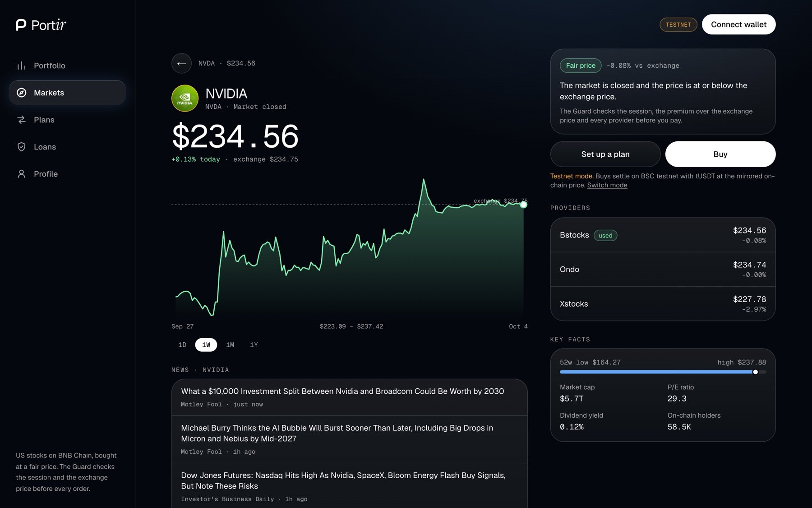
Task: Select the Bstocks provider row
Action: [663, 235]
